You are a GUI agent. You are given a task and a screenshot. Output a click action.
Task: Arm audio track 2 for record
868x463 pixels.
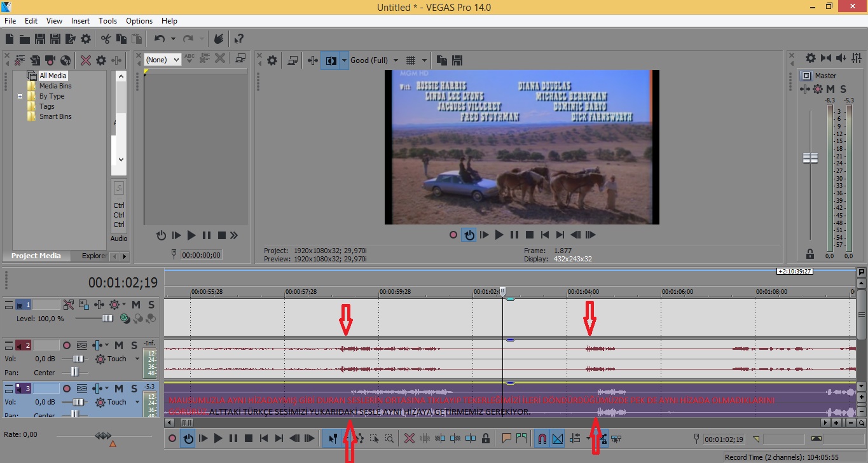[x=66, y=345]
